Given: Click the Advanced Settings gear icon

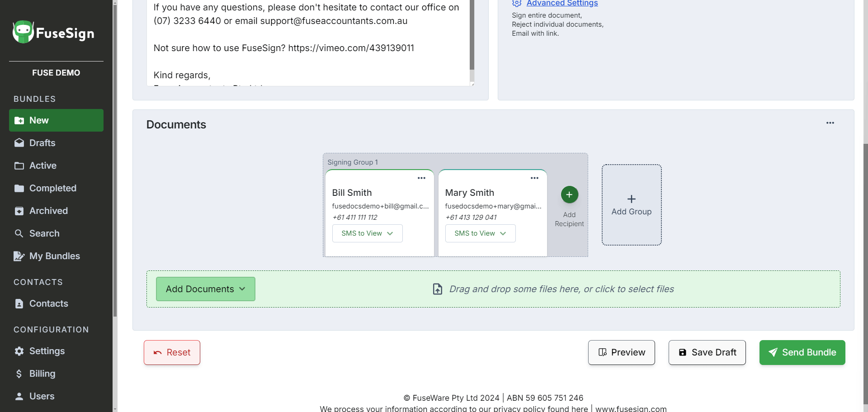Looking at the screenshot, I should pyautogui.click(x=517, y=3).
